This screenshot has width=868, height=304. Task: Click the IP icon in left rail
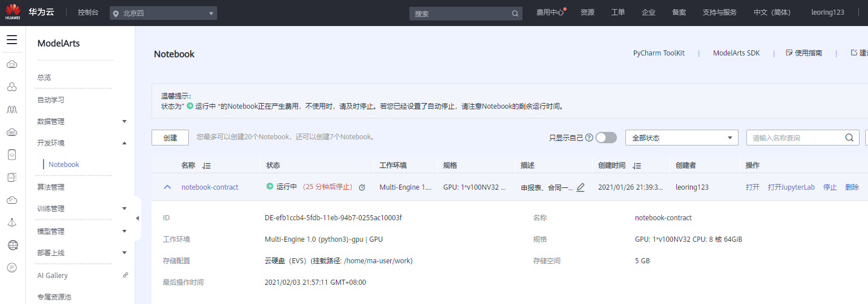point(12,268)
